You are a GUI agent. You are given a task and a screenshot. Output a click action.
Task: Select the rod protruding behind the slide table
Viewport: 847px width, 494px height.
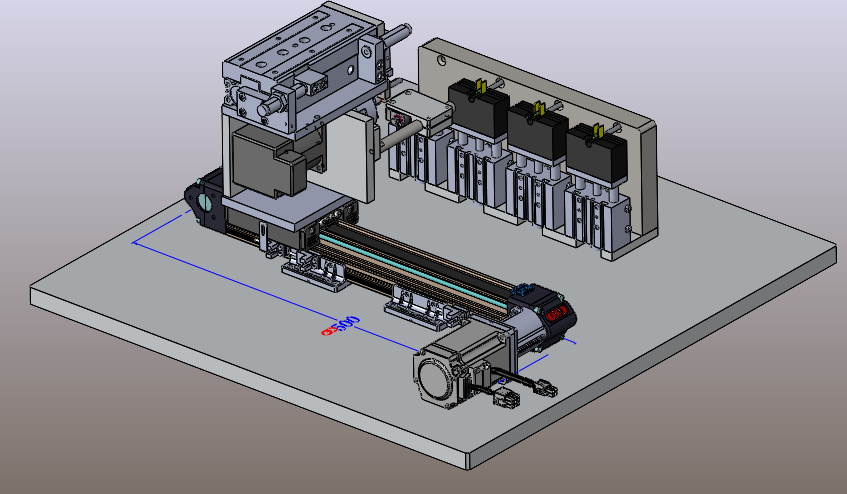click(x=397, y=35)
